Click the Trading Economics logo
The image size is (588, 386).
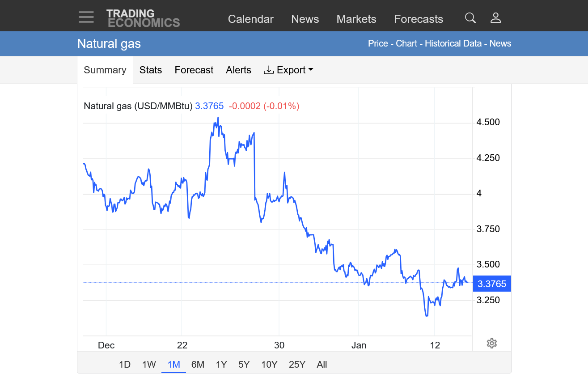143,18
